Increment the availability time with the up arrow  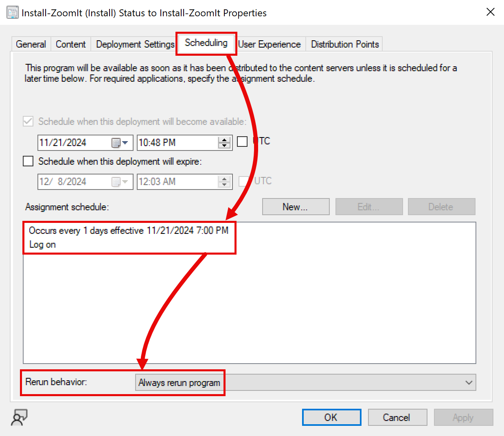[224, 139]
